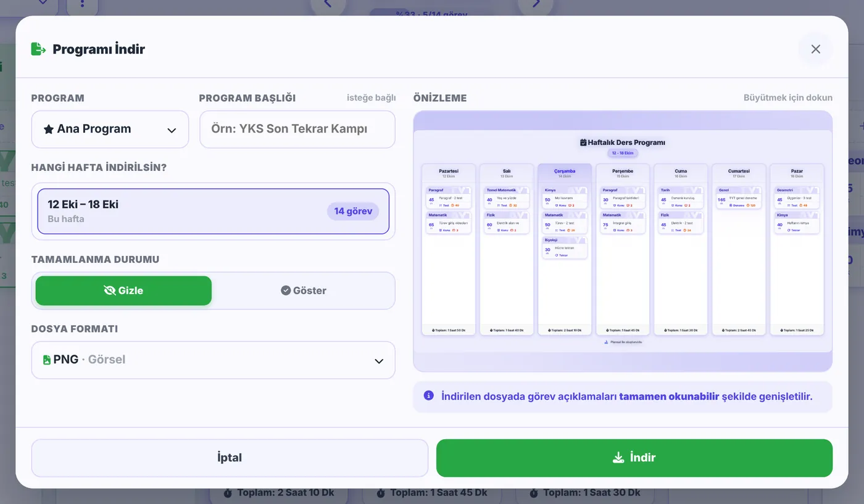
Task: Click the chevron arrow in the file format box
Action: pos(379,361)
